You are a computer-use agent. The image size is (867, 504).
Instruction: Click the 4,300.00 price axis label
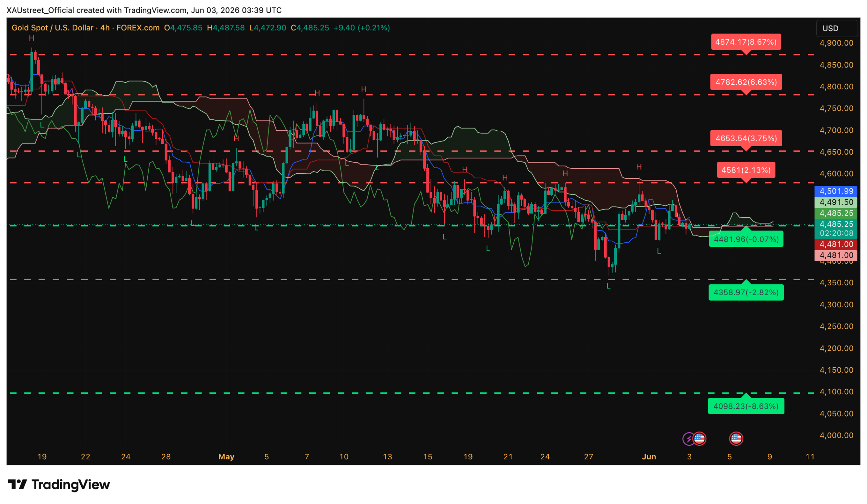pyautogui.click(x=837, y=305)
